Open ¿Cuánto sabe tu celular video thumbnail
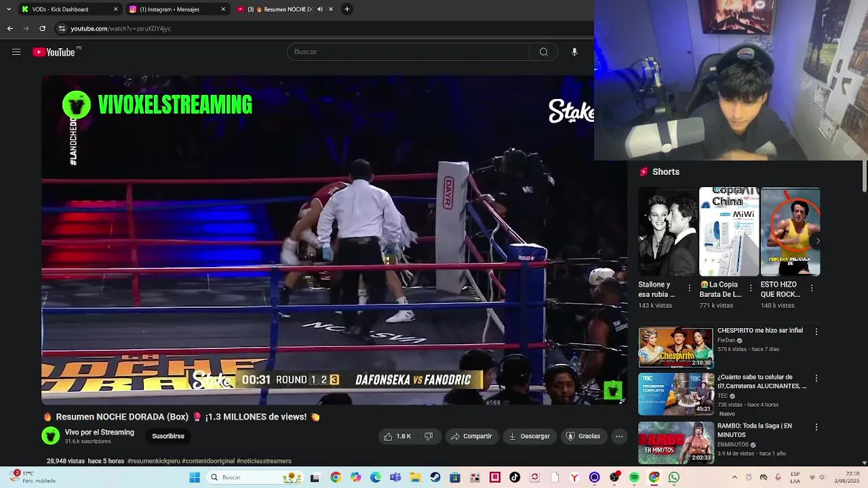 coord(675,394)
